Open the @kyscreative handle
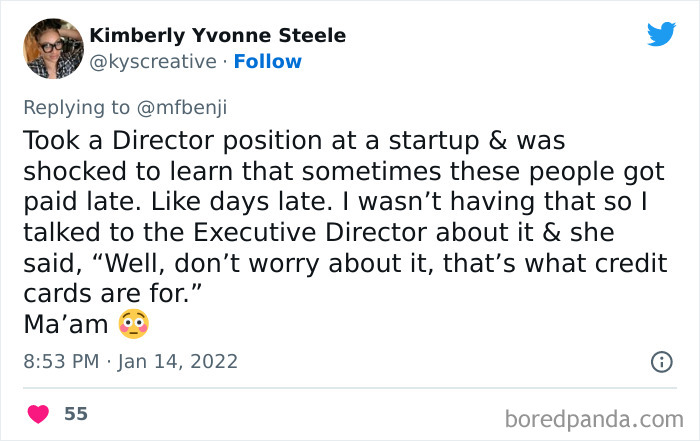 click(x=153, y=62)
